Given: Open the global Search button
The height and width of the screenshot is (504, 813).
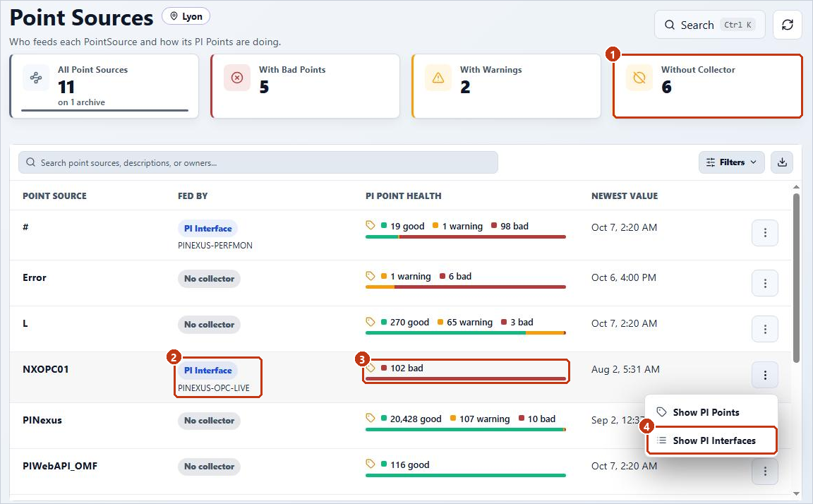Looking at the screenshot, I should click(710, 25).
